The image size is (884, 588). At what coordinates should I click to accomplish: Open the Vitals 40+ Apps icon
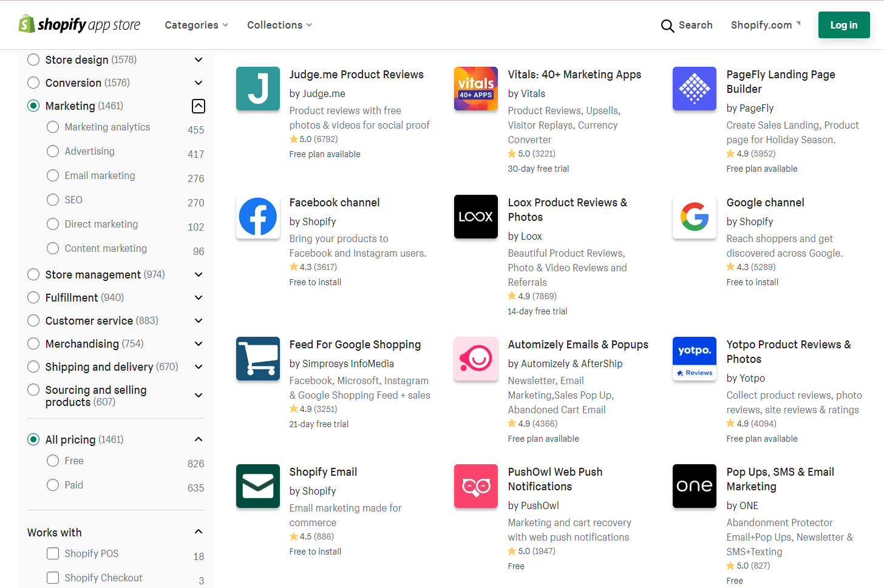476,89
